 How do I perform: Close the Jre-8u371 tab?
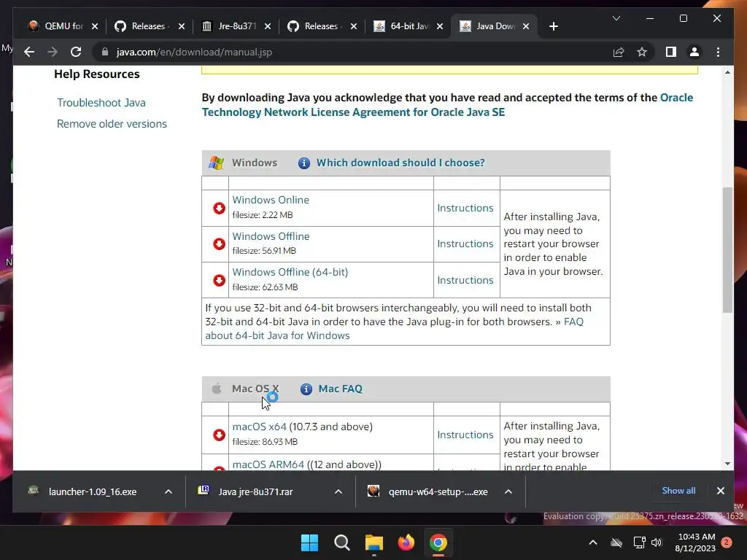268,26
